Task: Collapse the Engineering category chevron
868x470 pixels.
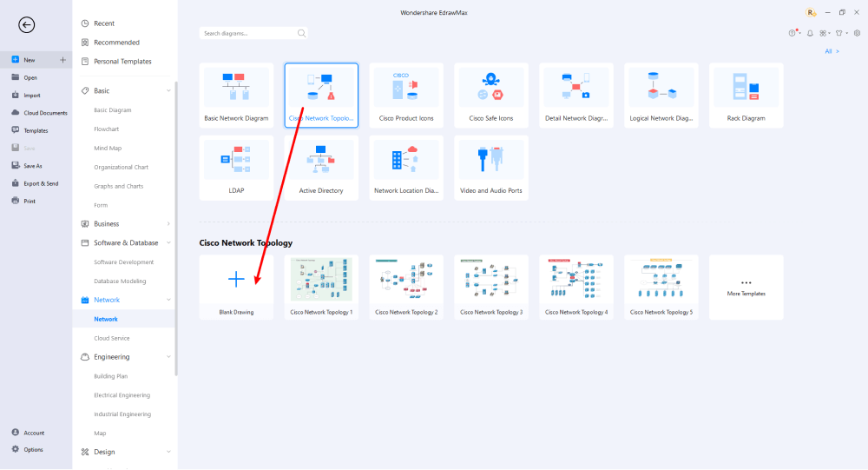Action: pyautogui.click(x=168, y=357)
